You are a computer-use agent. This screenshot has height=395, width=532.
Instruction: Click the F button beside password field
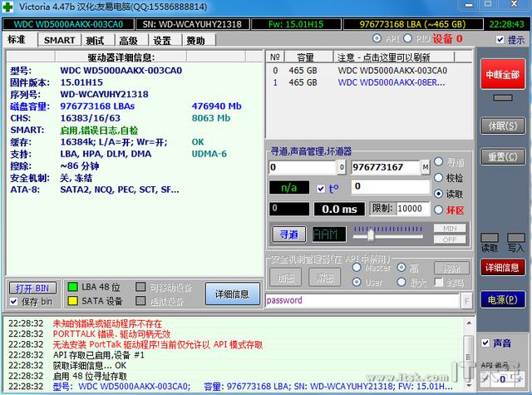[467, 301]
